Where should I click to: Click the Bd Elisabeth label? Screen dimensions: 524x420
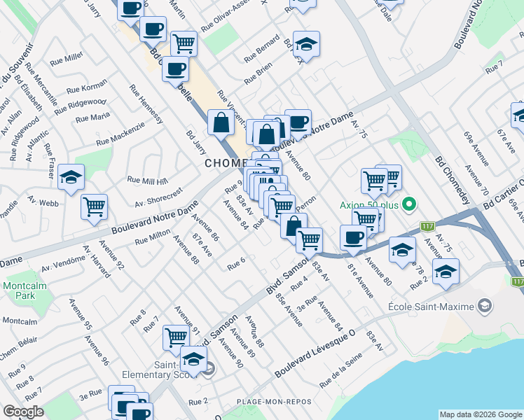pyautogui.click(x=29, y=93)
